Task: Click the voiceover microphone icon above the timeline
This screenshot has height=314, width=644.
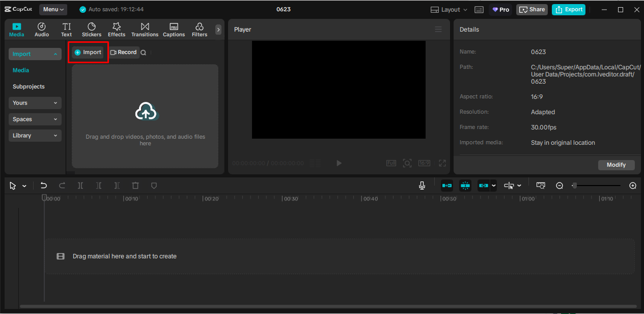Action: pyautogui.click(x=422, y=185)
